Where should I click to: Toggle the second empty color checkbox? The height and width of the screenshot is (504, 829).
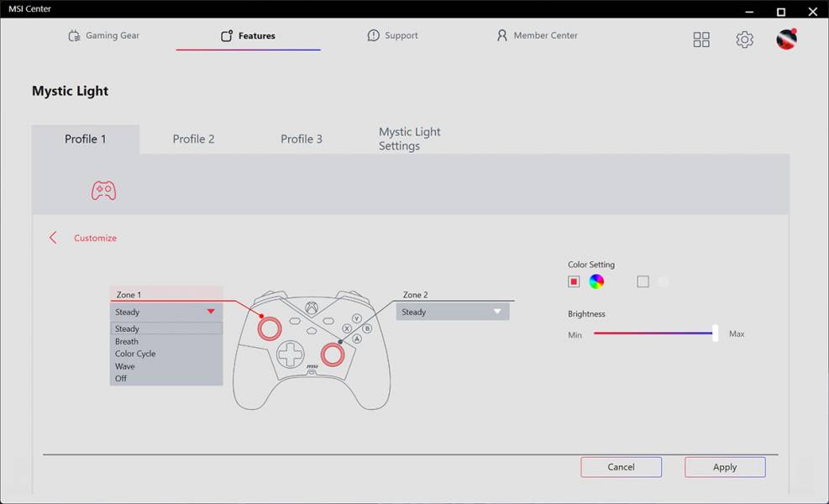pyautogui.click(x=643, y=282)
